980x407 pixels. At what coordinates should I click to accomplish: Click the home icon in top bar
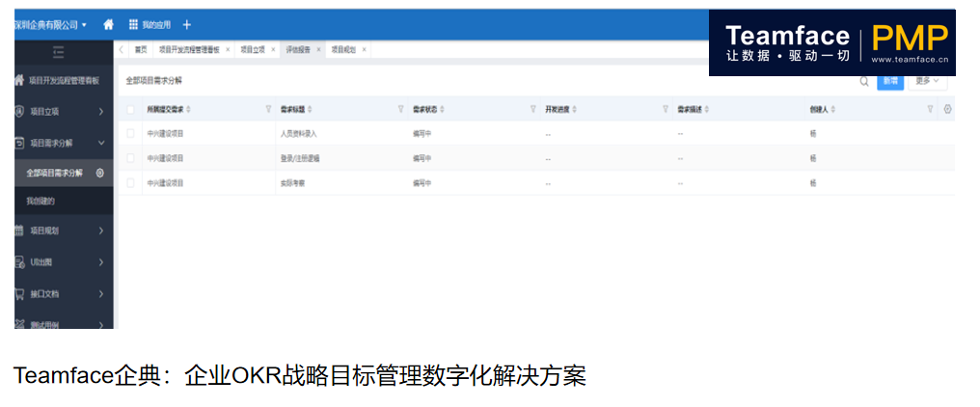click(x=108, y=24)
